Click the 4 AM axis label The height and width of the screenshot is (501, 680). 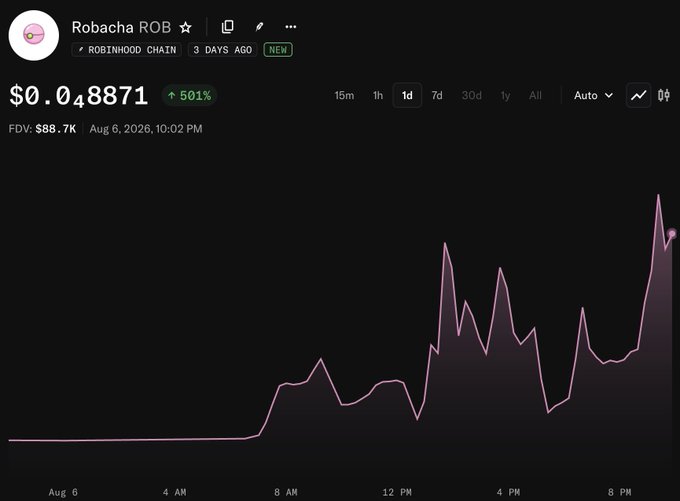point(174,492)
